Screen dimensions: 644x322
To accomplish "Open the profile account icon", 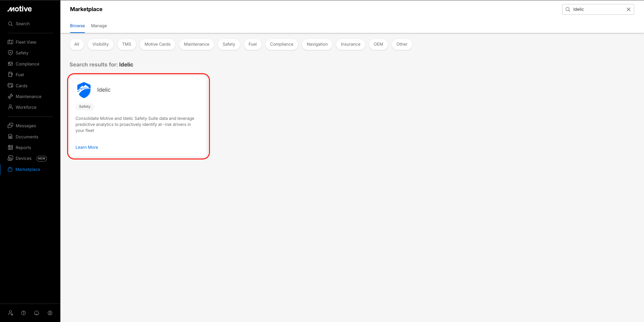I will click(x=50, y=313).
